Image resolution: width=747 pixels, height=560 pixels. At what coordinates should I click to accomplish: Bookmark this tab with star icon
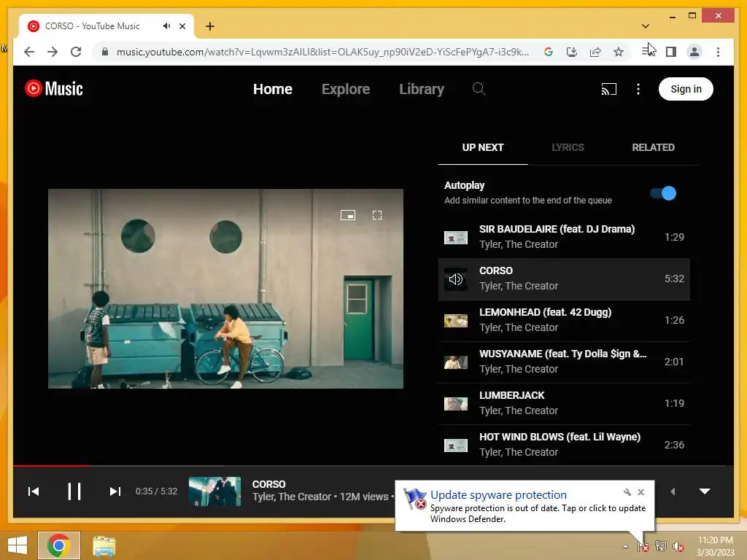[x=619, y=52]
